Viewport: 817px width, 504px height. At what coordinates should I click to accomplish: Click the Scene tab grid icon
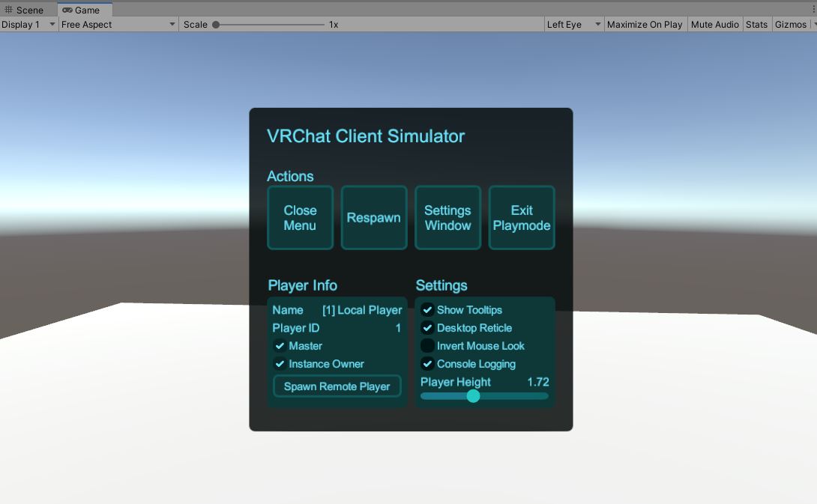8,10
